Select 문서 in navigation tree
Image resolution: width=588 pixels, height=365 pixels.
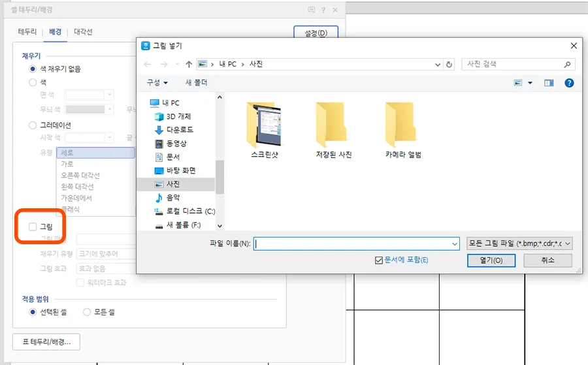167,157
